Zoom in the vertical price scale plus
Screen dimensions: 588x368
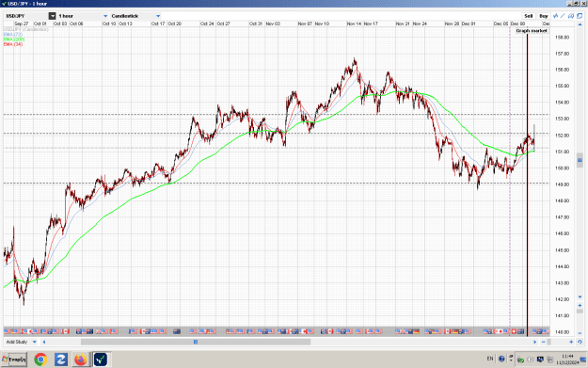point(580,305)
